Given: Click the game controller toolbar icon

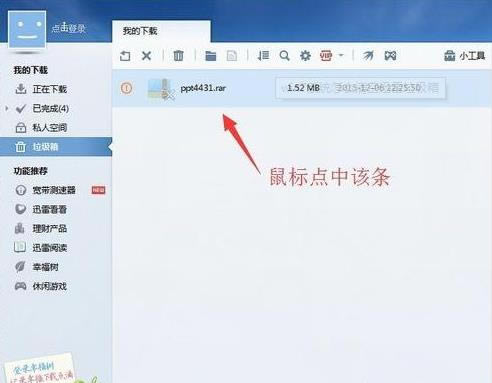Looking at the screenshot, I should [390, 55].
